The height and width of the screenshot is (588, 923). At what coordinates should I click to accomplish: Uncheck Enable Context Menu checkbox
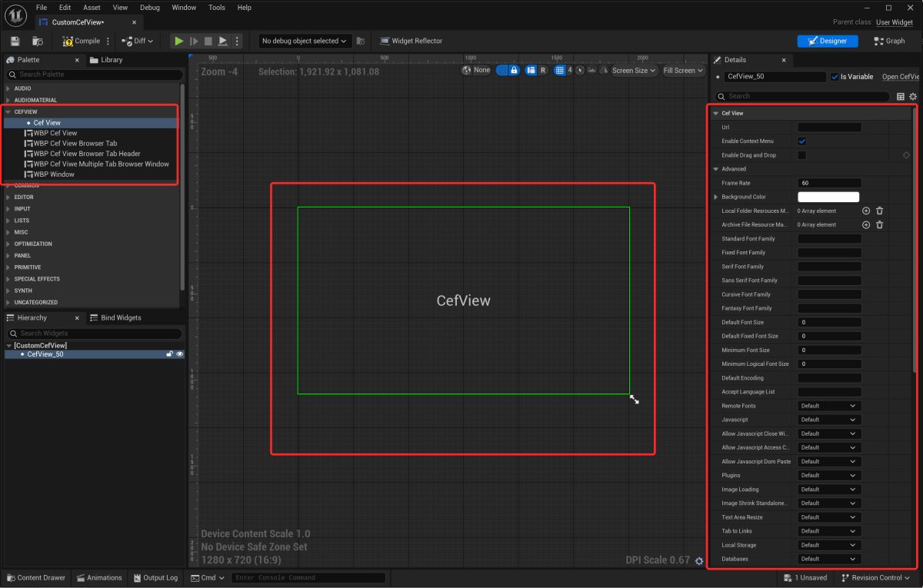click(x=802, y=141)
